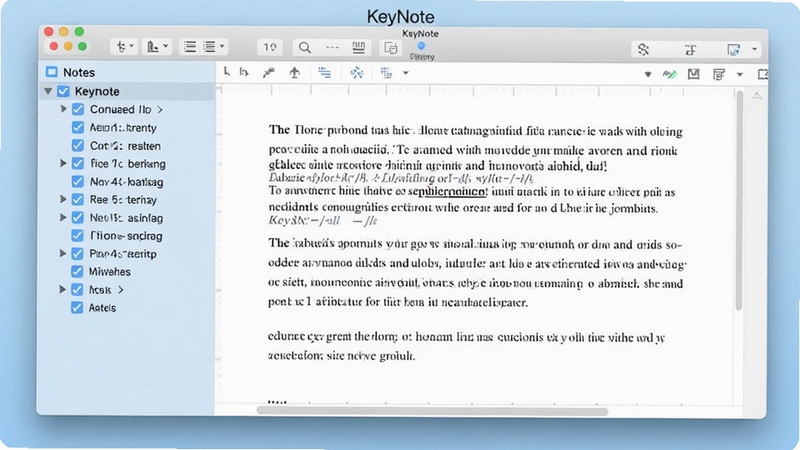Open the dropdown arrow after the grid table icon

[406, 73]
